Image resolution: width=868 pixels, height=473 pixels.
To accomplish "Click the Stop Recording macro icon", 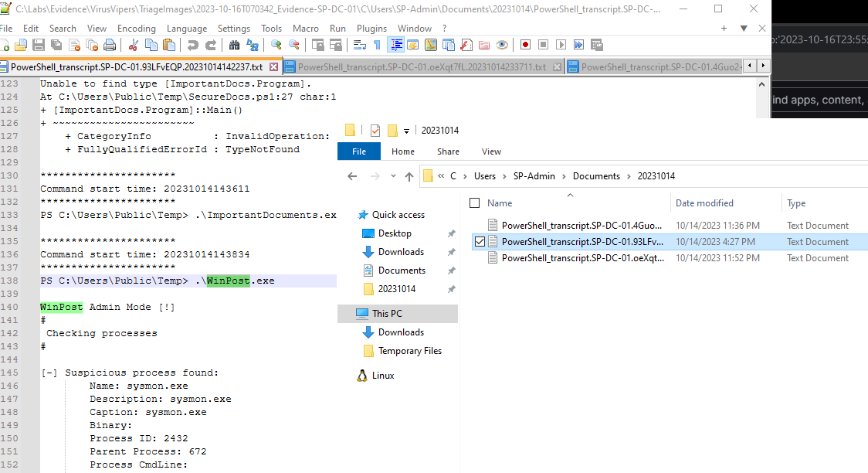I will tap(543, 45).
